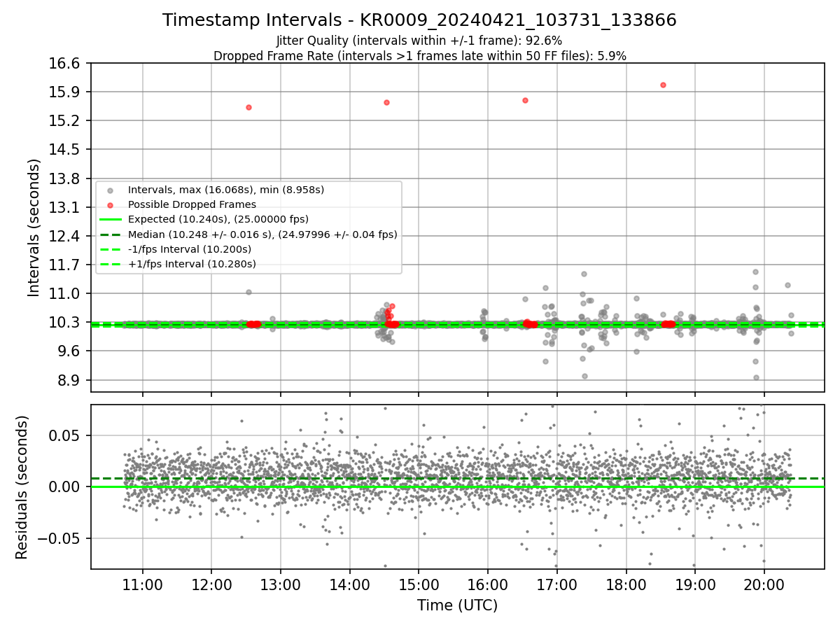840x630 pixels.
Task: Click the plot title 'Timestamp Intervals - KR0009_20240421_103731_133866'
Action: pos(419,20)
